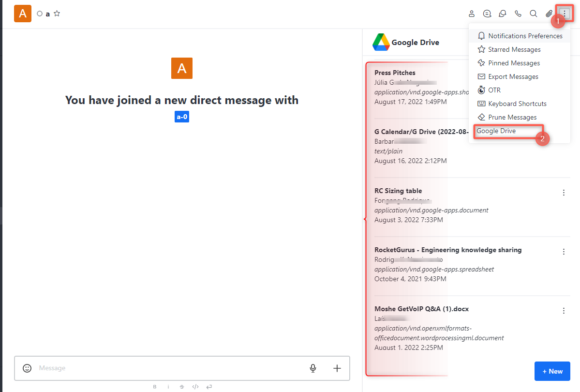This screenshot has height=392, width=580.
Task: Open options for RocketGurus spreadsheet file
Action: tap(564, 252)
